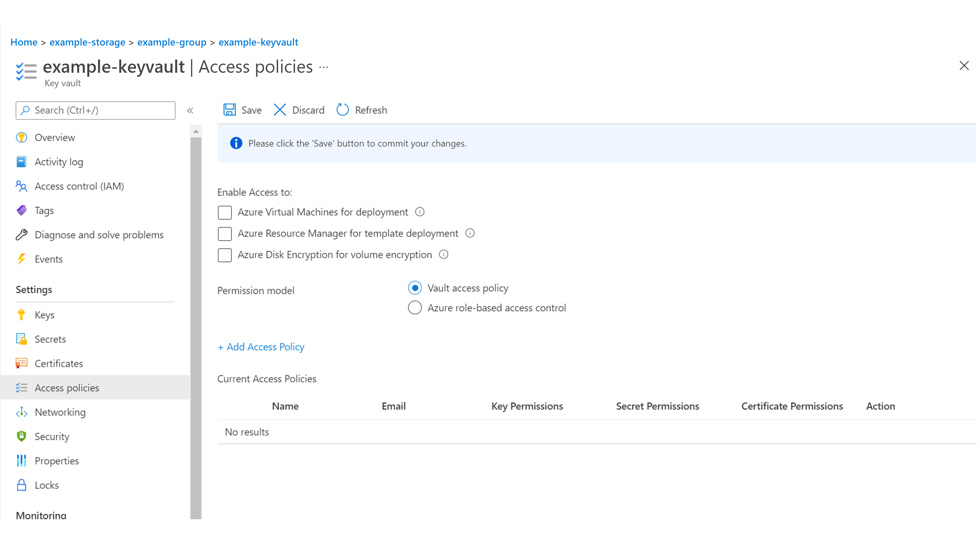The height and width of the screenshot is (545, 980).
Task: Click the blue info icon in the save banner
Action: [x=236, y=143]
